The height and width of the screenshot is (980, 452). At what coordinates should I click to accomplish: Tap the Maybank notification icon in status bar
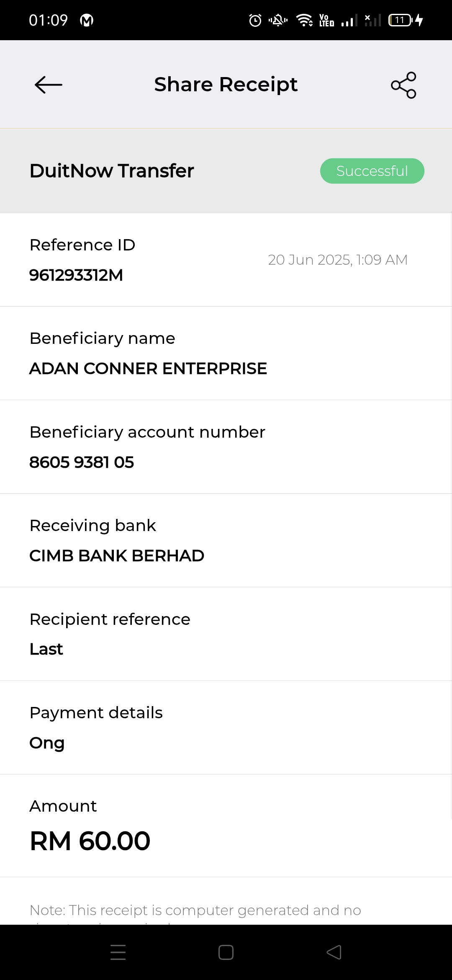tap(87, 20)
